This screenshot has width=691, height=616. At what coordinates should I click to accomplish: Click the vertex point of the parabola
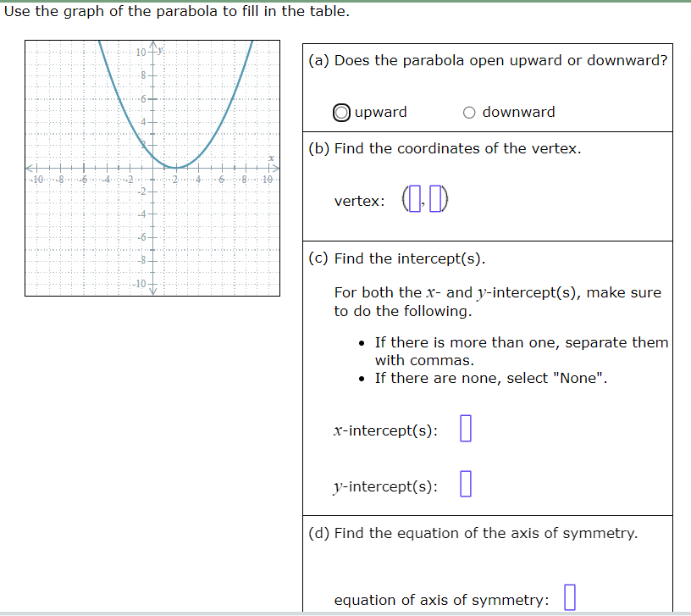tap(176, 166)
